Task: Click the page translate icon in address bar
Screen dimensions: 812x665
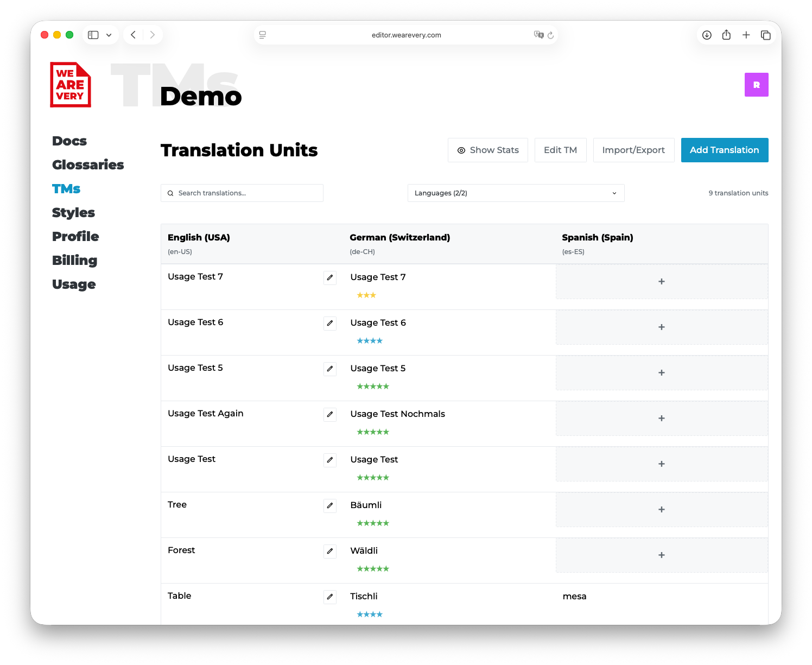Action: coord(538,35)
